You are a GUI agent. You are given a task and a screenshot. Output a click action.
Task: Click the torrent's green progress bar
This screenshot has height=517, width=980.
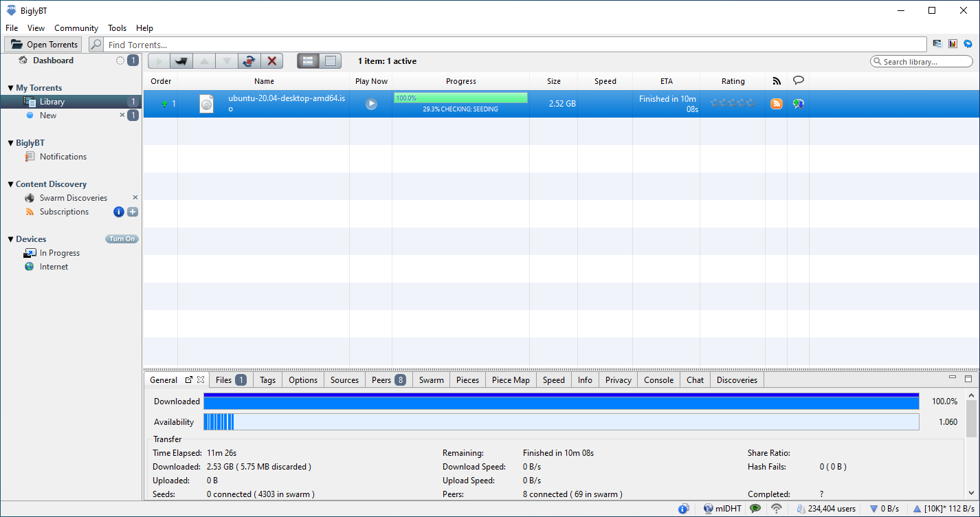pos(460,98)
